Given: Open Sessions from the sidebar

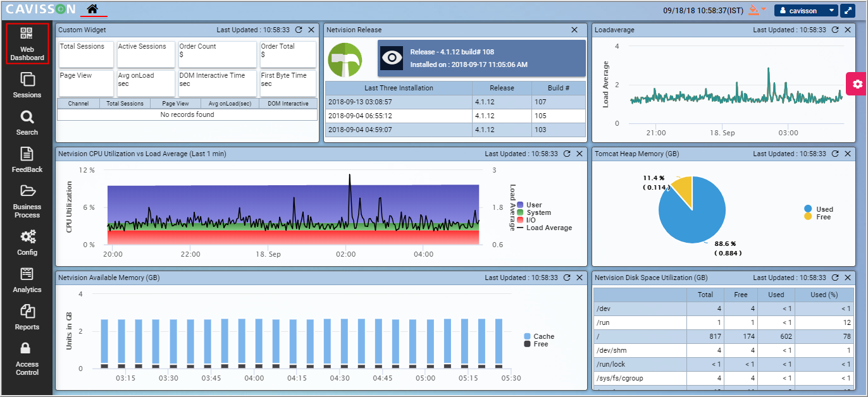Looking at the screenshot, I should (x=27, y=85).
